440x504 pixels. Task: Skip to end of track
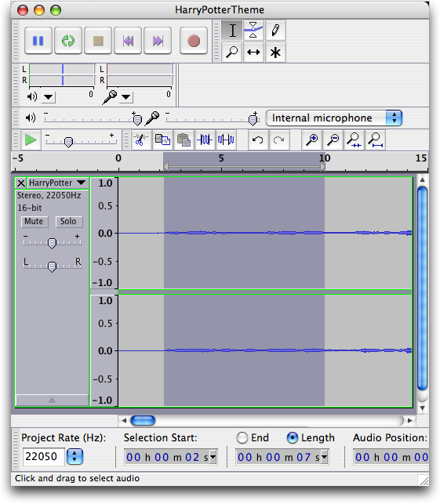[158, 41]
